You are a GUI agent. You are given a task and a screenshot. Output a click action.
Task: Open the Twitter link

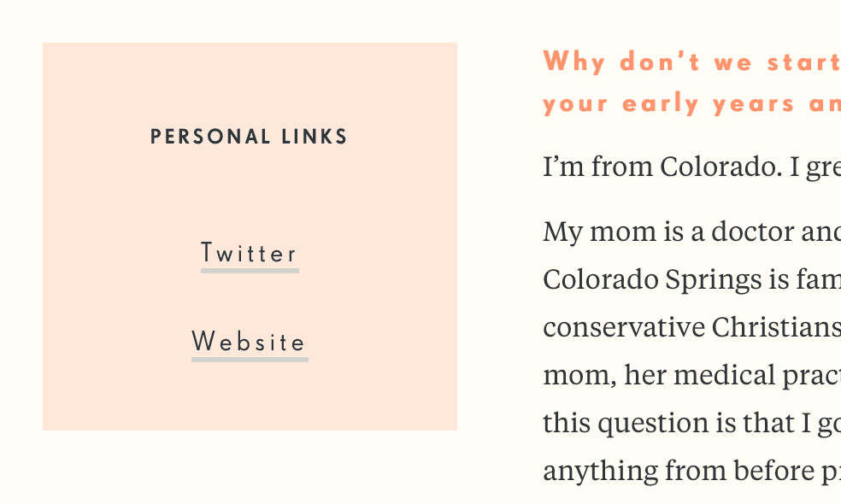tap(249, 254)
